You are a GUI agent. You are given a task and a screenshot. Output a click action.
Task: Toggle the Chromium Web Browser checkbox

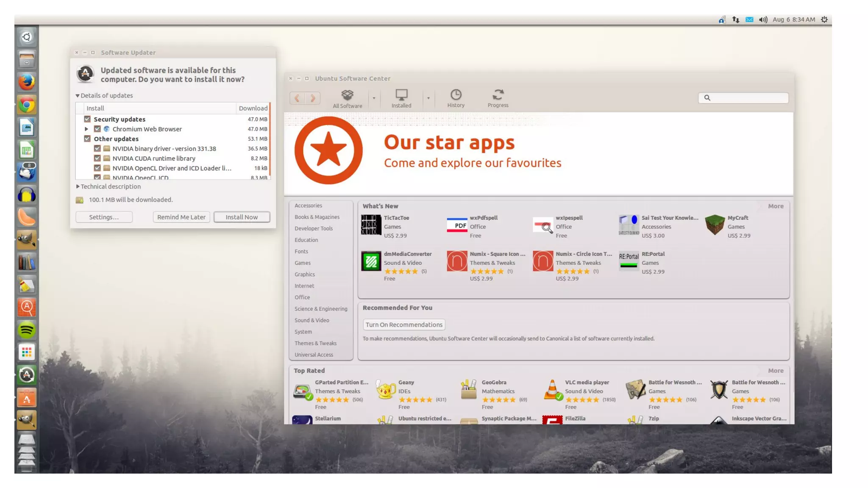click(x=97, y=129)
